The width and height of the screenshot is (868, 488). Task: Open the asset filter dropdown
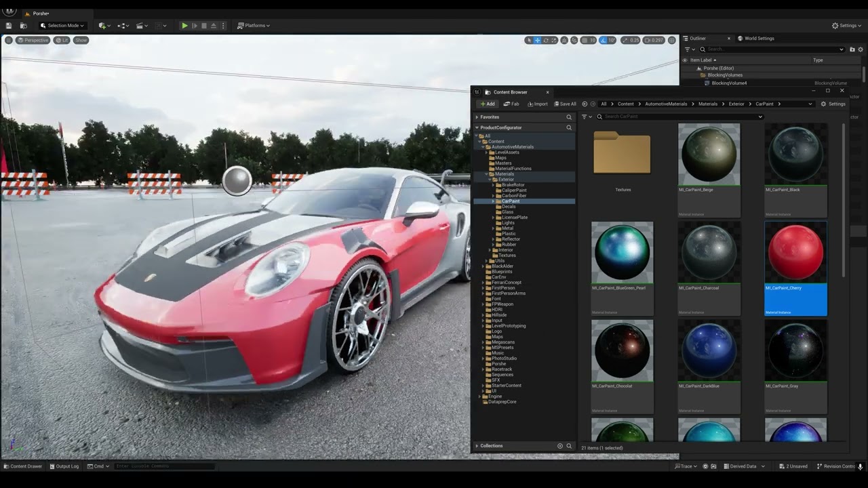point(587,117)
